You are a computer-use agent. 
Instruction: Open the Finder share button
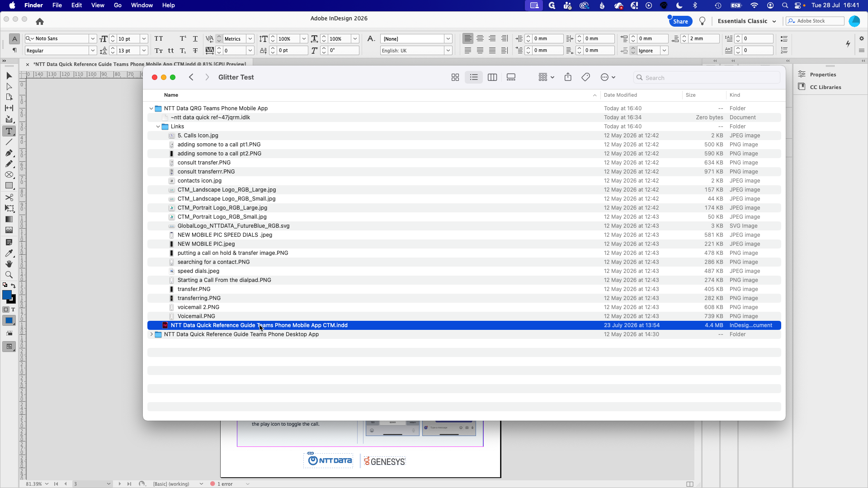568,77
